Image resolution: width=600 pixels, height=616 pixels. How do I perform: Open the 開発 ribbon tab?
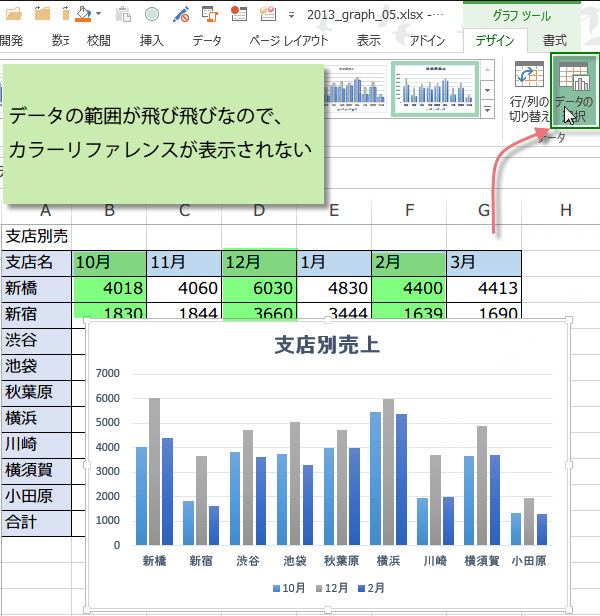click(x=11, y=40)
